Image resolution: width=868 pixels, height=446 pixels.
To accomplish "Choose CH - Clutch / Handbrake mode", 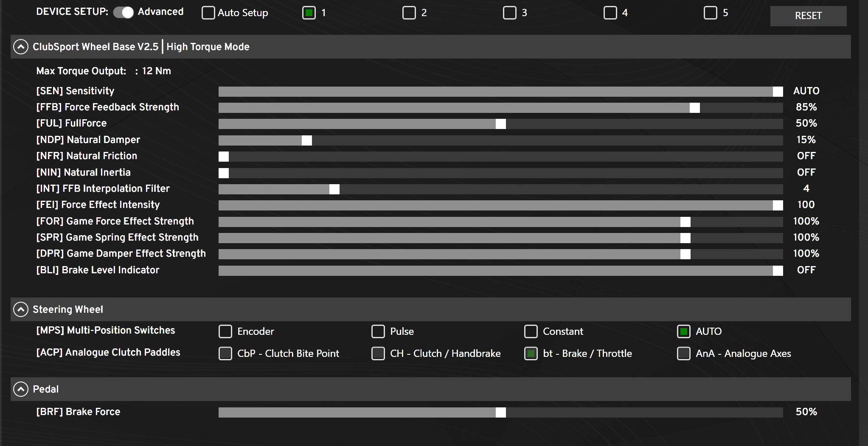I will click(x=378, y=353).
